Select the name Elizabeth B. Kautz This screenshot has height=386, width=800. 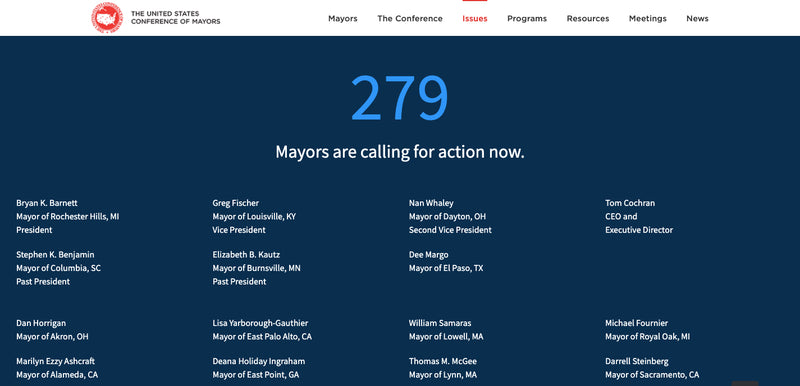point(246,254)
